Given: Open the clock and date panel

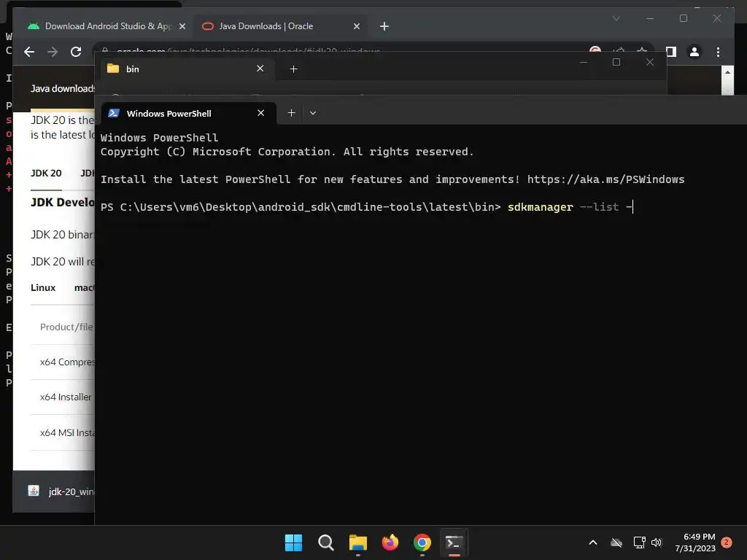Looking at the screenshot, I should click(x=695, y=542).
